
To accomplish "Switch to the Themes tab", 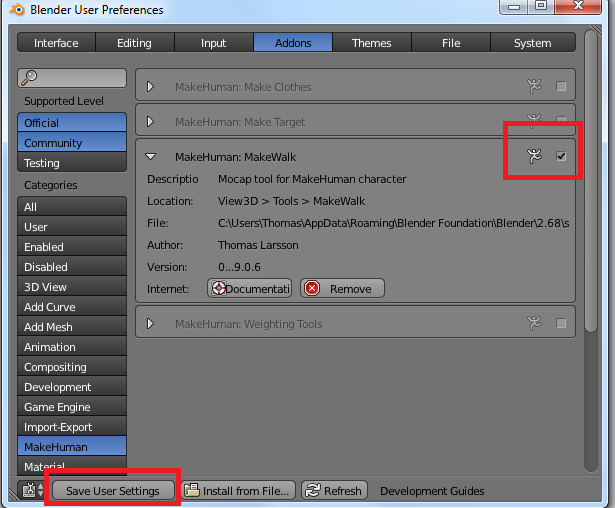I will pyautogui.click(x=371, y=43).
